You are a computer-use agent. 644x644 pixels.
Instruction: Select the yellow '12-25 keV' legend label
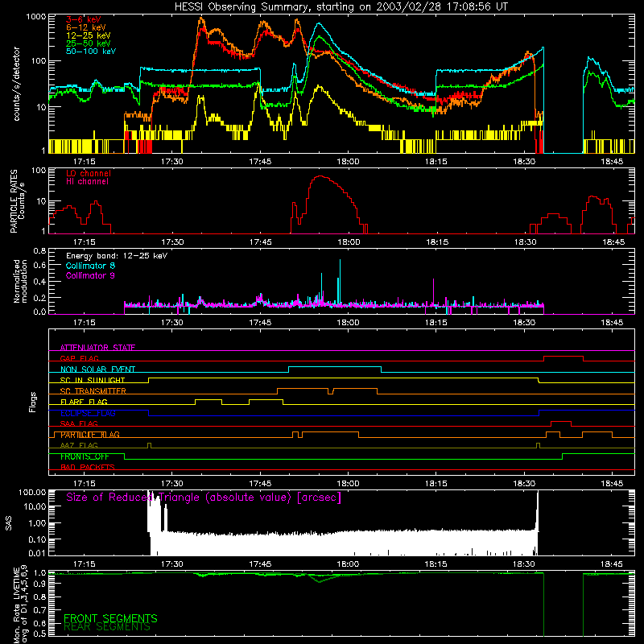point(88,35)
